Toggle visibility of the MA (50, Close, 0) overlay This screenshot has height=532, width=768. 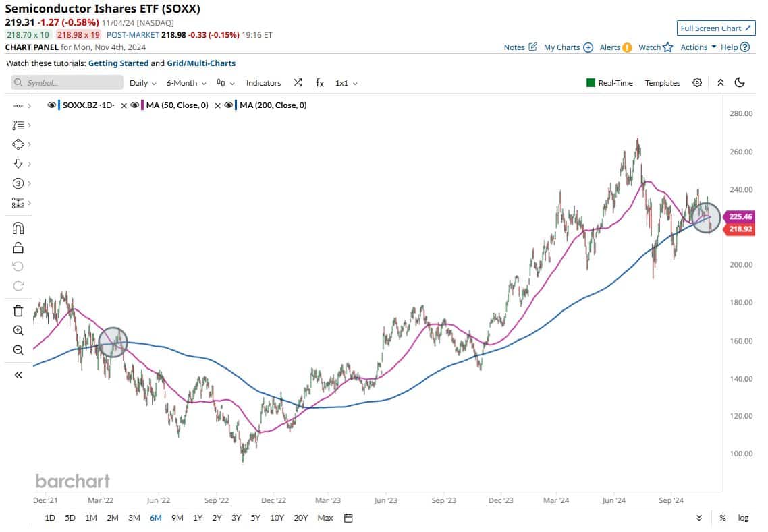[x=134, y=105]
